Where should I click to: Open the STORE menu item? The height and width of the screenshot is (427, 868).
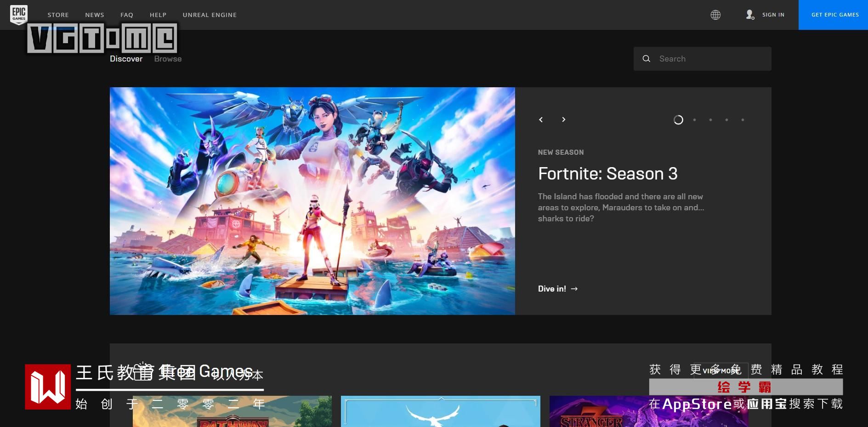(58, 15)
